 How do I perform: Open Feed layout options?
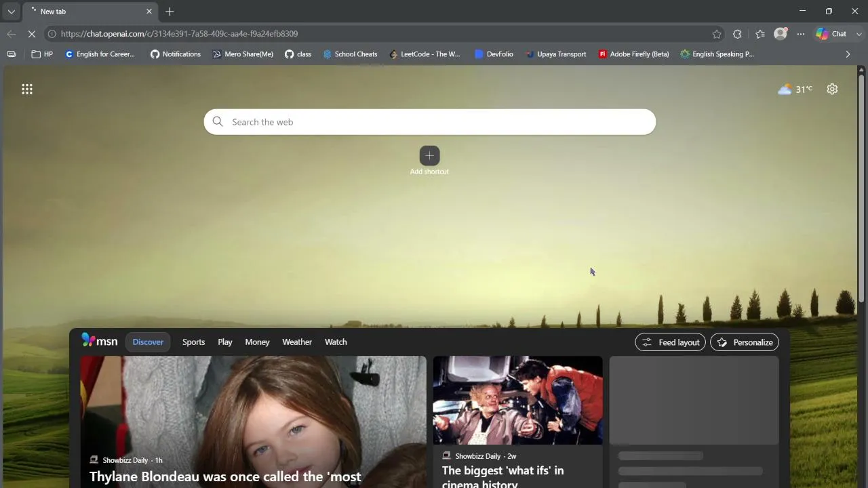pos(671,342)
